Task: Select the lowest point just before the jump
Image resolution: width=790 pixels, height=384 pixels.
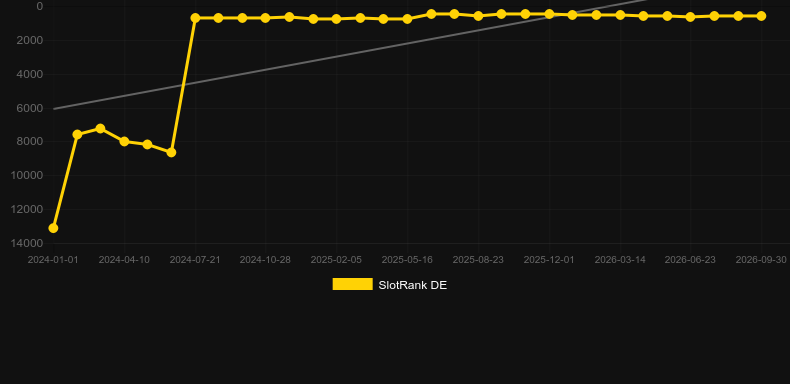Action: tap(171, 152)
